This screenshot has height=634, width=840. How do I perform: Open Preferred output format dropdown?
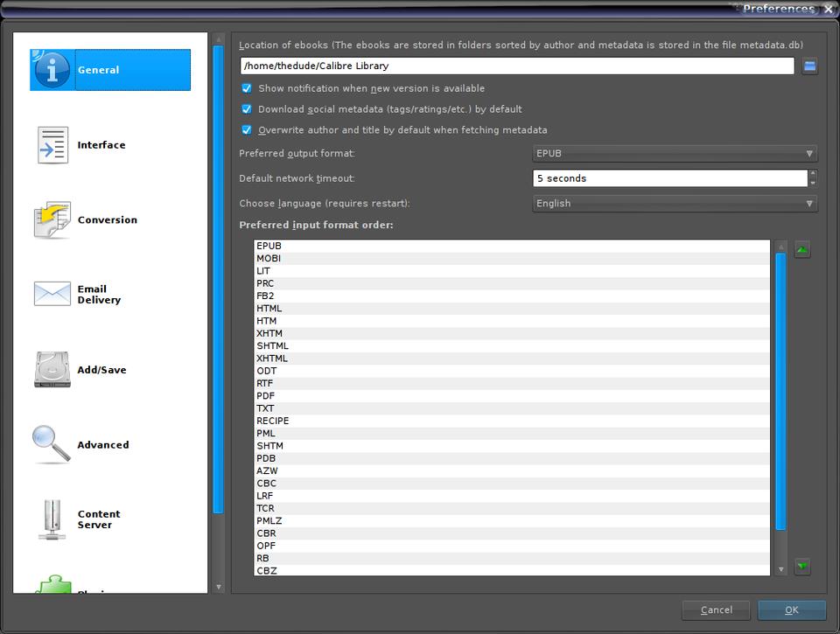coord(675,154)
